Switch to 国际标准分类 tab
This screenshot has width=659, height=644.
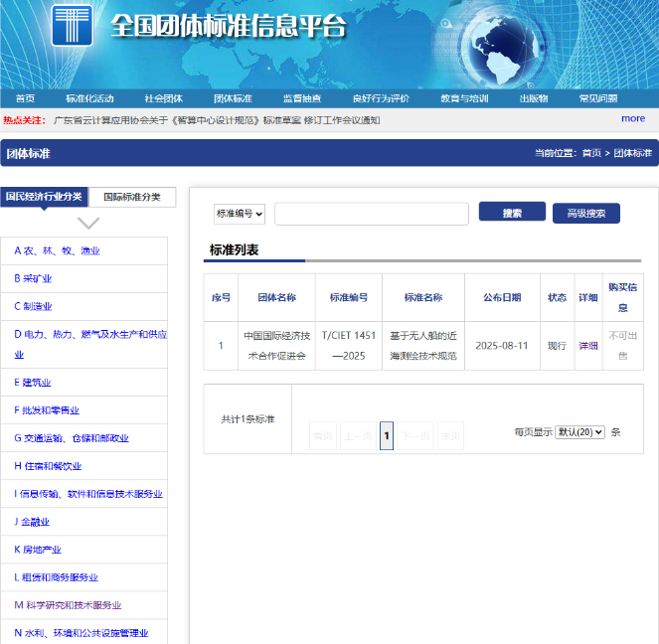[132, 197]
